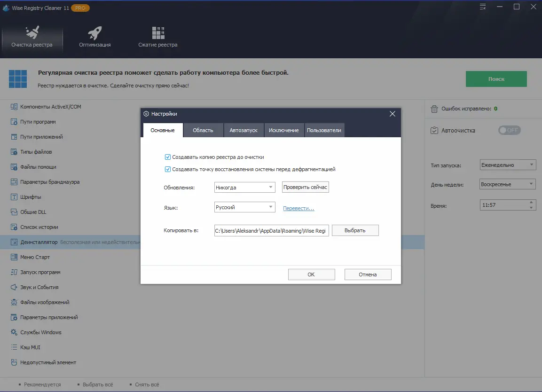Open the Оптимизация rocket icon
Screen dimensions: 542x392
94,33
